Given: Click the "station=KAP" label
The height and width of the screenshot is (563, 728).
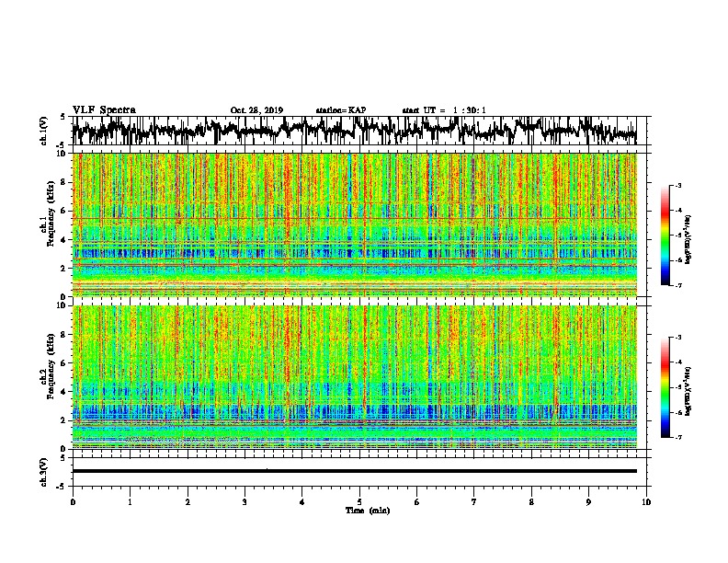Looking at the screenshot, I should pos(341,110).
